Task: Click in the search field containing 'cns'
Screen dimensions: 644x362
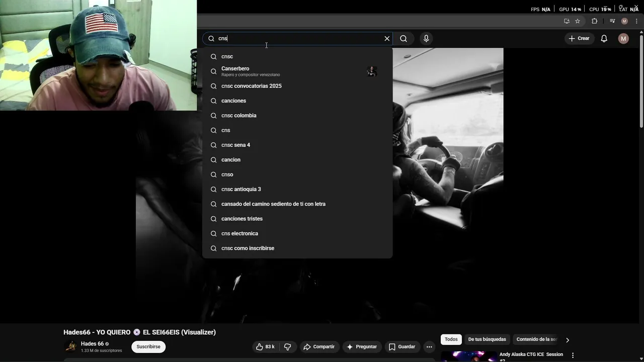Action: [x=297, y=39]
